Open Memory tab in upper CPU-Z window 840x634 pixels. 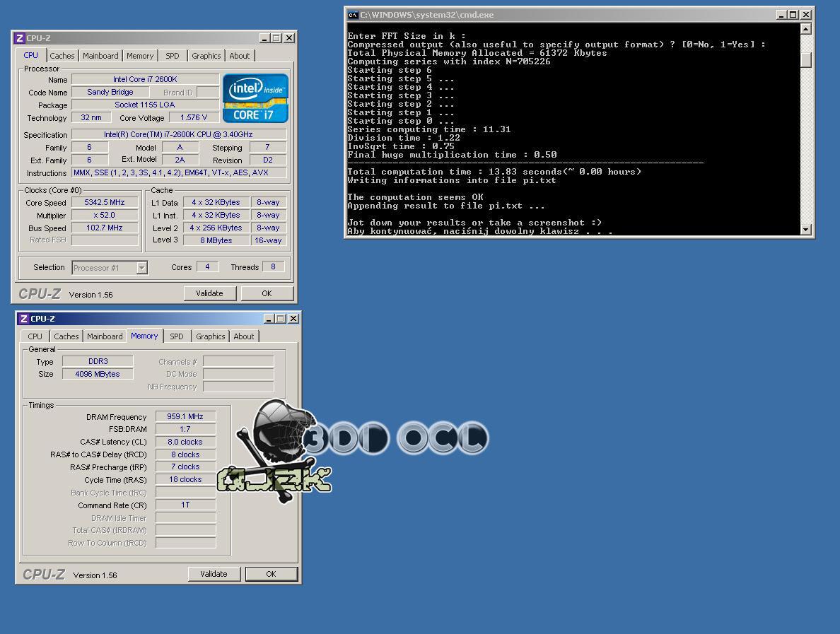tap(140, 56)
